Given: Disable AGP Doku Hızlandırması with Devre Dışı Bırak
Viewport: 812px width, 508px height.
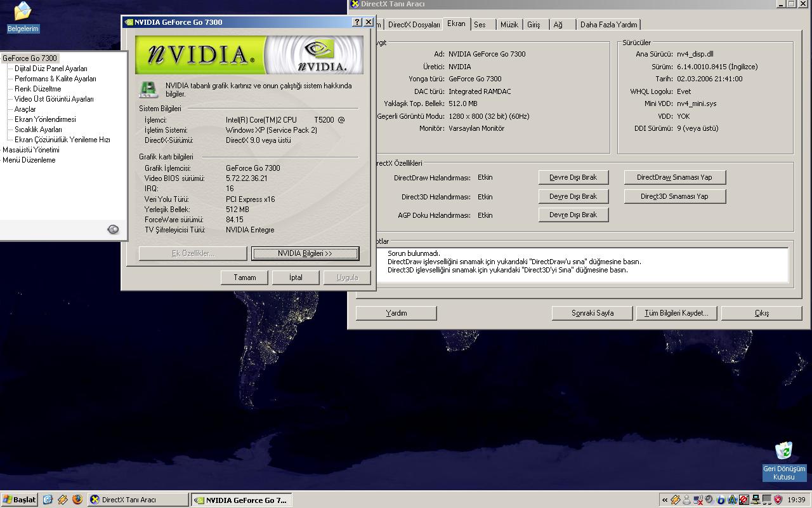Looking at the screenshot, I should tap(573, 215).
